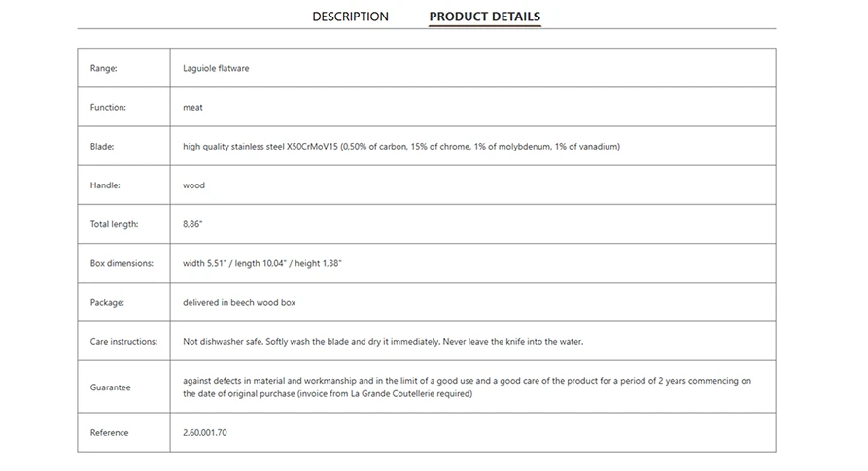Click the Handle label cell
This screenshot has width=868, height=471.
pos(124,185)
